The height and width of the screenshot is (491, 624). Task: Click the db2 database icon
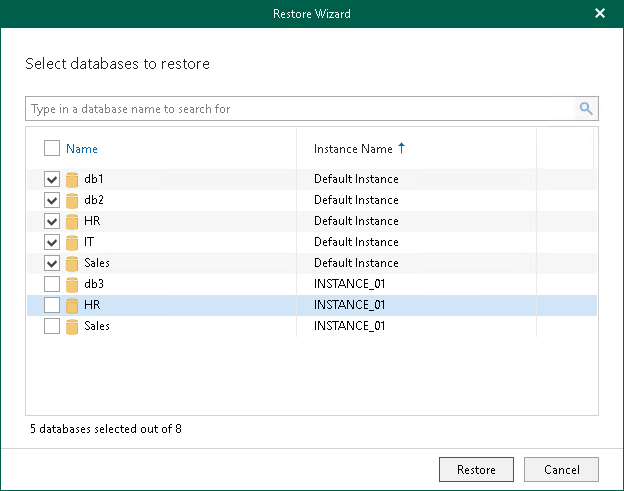coord(72,201)
